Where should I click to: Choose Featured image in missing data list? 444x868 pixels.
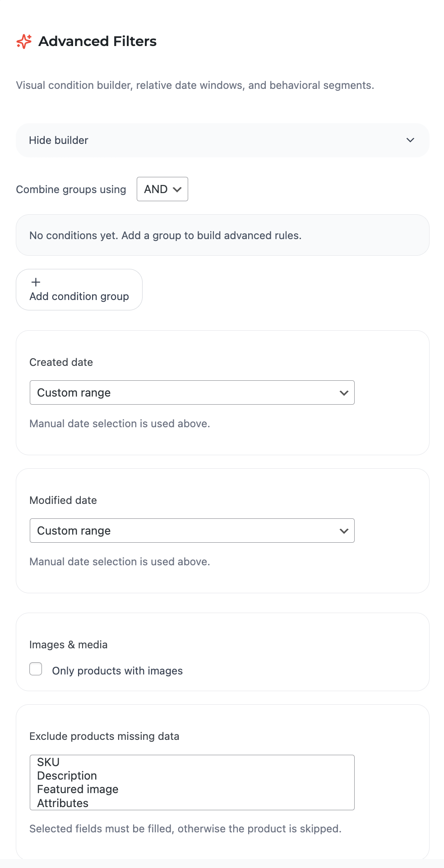point(78,789)
